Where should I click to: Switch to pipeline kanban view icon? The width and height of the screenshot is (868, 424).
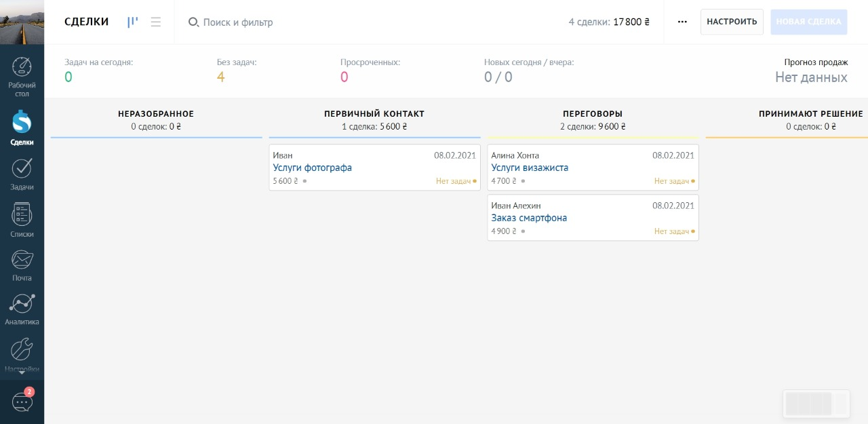(132, 22)
